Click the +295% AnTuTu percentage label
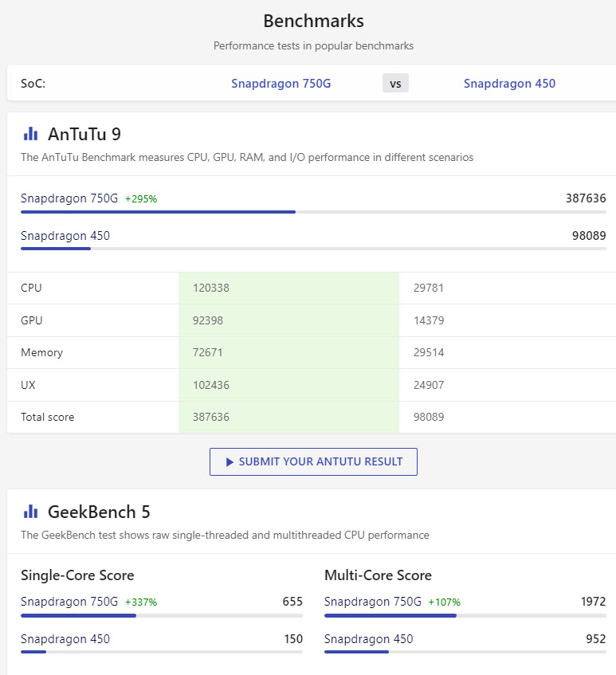Screen dimensions: 616x675 [x=141, y=199]
